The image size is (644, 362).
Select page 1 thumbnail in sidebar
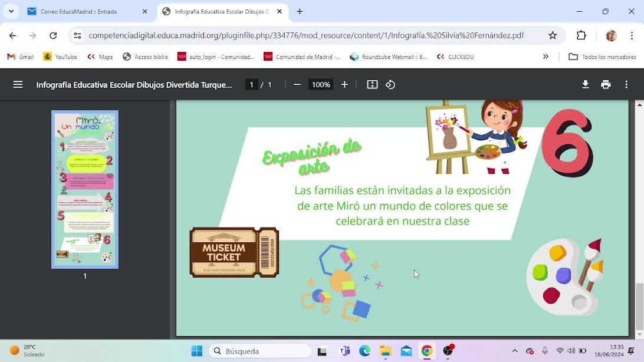[x=85, y=190]
